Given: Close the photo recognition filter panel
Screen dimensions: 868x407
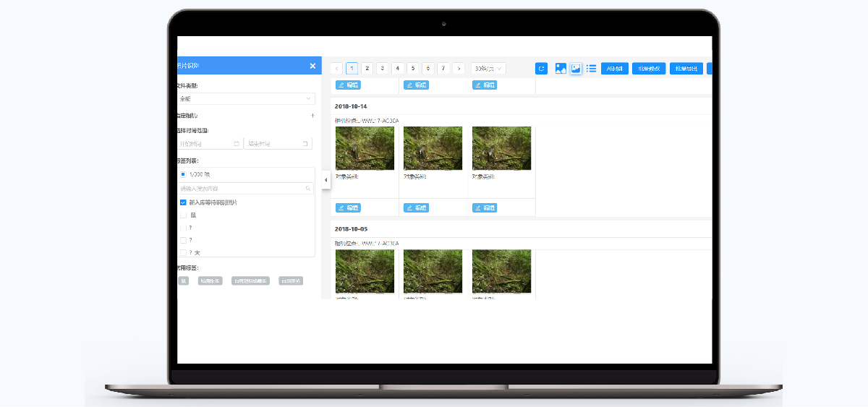Looking at the screenshot, I should coord(312,66).
